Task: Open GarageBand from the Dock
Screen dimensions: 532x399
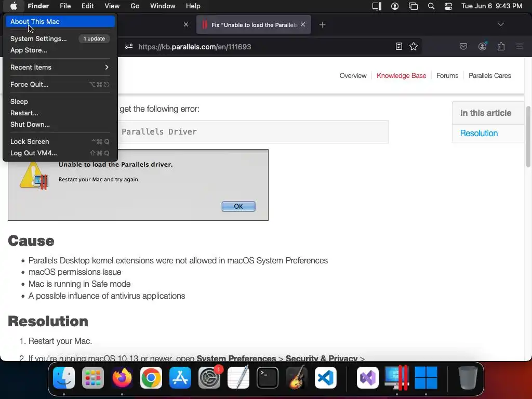Action: 297,378
